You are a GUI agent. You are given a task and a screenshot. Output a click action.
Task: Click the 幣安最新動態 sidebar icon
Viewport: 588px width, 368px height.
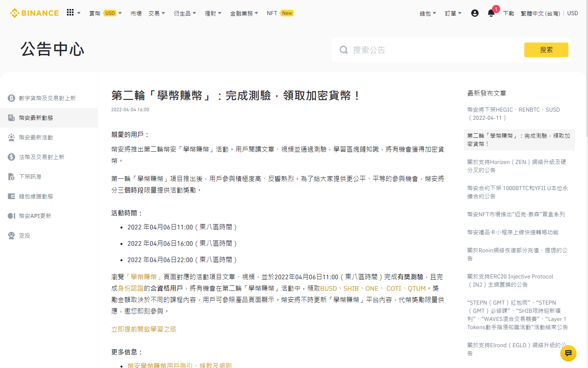tap(11, 118)
